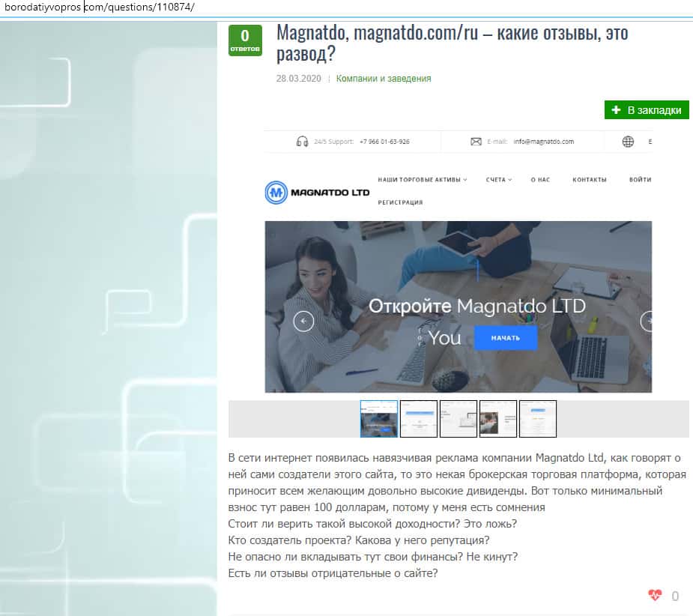Viewport: 693px width, 616px height.
Task: Click the РЕГИСТРАЦИЯ menu item
Action: click(400, 202)
